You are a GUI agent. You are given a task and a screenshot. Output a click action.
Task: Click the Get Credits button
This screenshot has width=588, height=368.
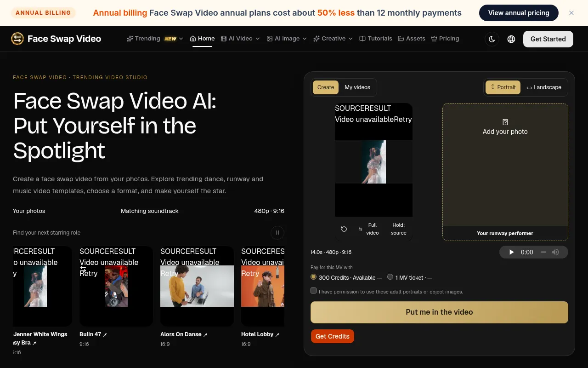click(x=333, y=336)
